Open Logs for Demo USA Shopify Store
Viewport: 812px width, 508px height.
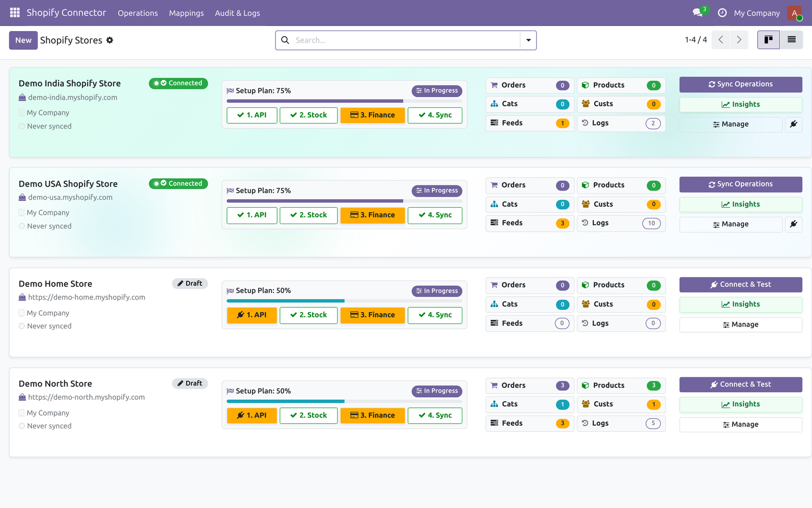(x=621, y=223)
